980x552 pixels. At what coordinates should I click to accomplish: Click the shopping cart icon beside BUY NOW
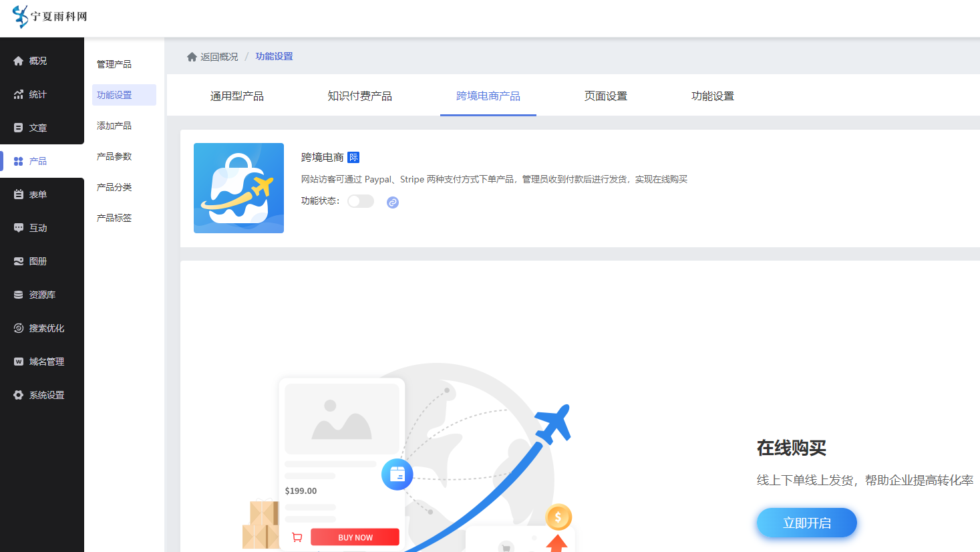[x=297, y=537]
